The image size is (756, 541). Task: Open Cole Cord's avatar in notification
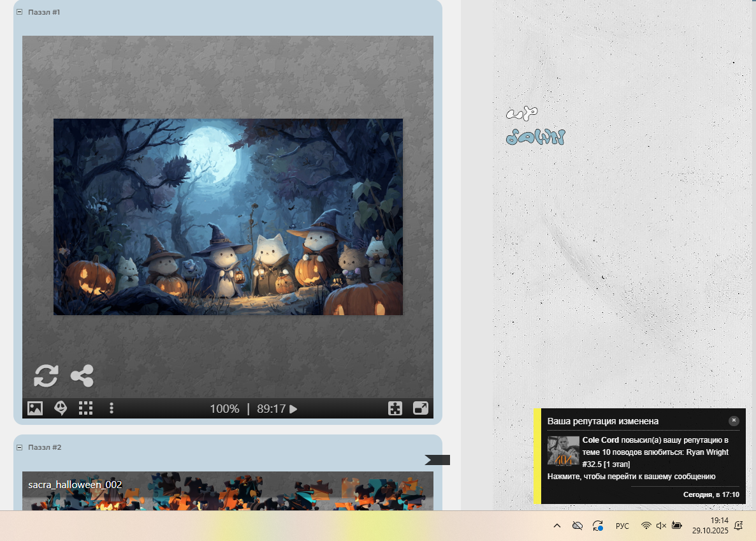click(563, 451)
